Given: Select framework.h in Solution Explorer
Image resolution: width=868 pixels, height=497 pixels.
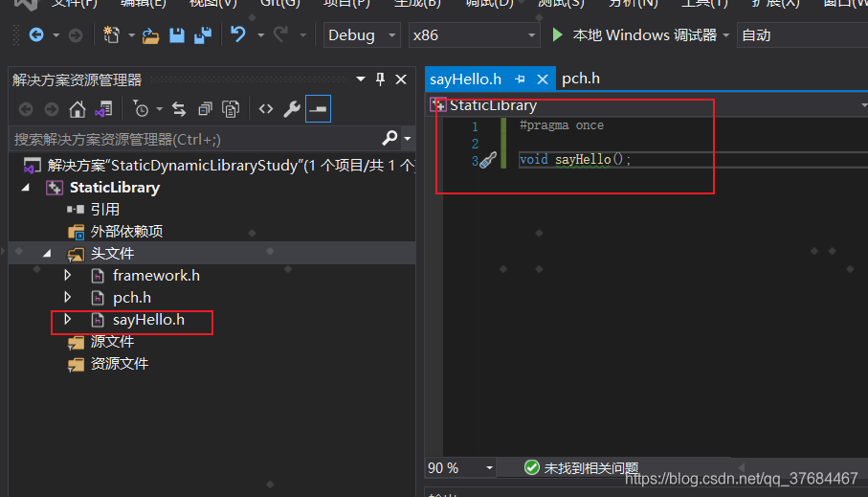Looking at the screenshot, I should point(156,276).
